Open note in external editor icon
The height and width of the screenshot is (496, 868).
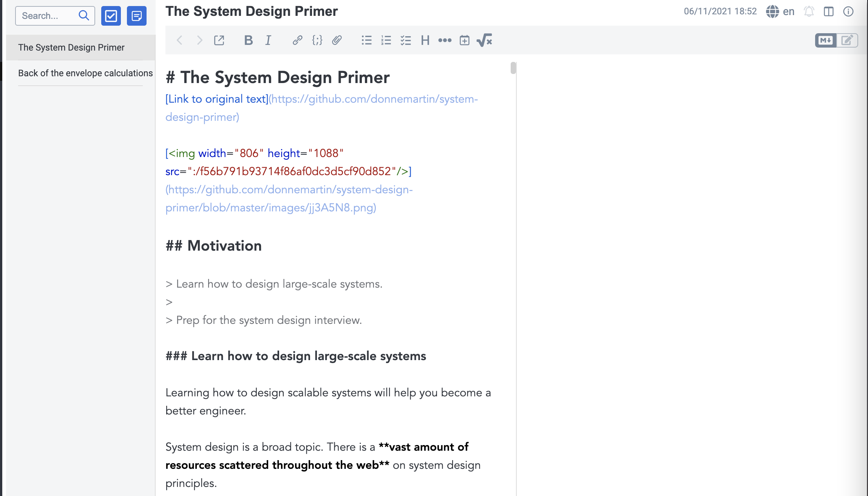pos(219,40)
